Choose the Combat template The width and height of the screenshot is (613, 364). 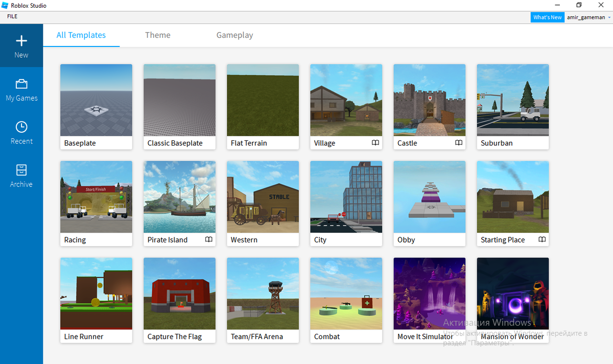pyautogui.click(x=346, y=300)
